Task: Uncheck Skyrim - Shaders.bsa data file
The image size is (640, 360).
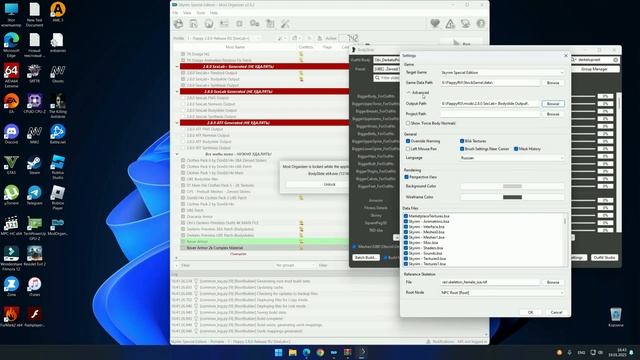Action: point(406,248)
